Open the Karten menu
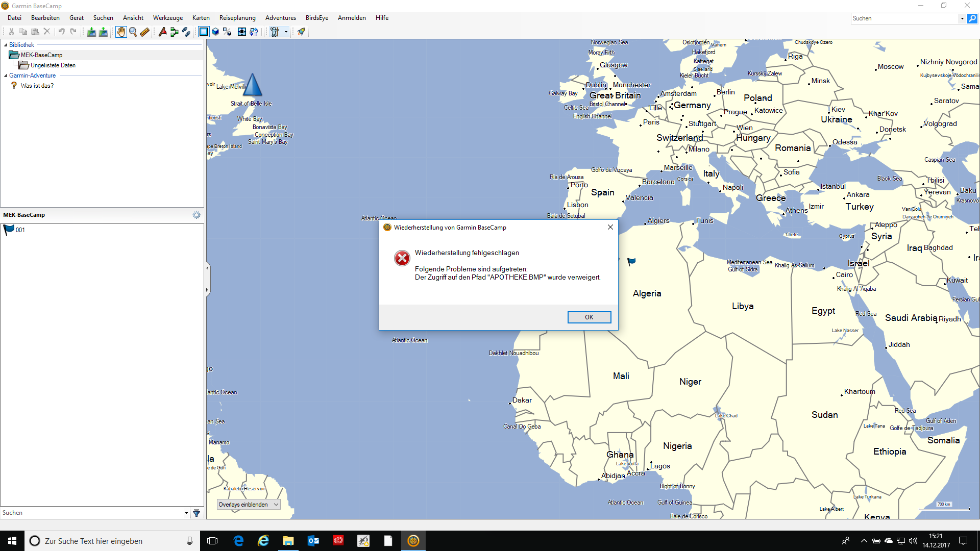980x551 pixels. (201, 18)
